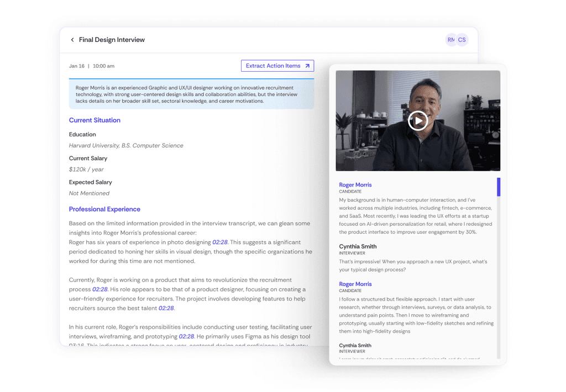
Task: Click the blue summary box about Roger Morris
Action: pyautogui.click(x=191, y=94)
